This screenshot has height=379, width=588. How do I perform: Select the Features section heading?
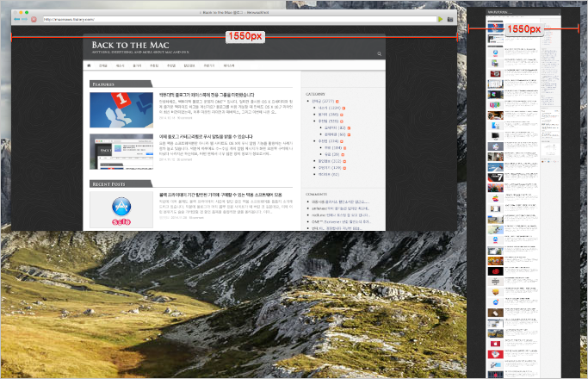[103, 84]
